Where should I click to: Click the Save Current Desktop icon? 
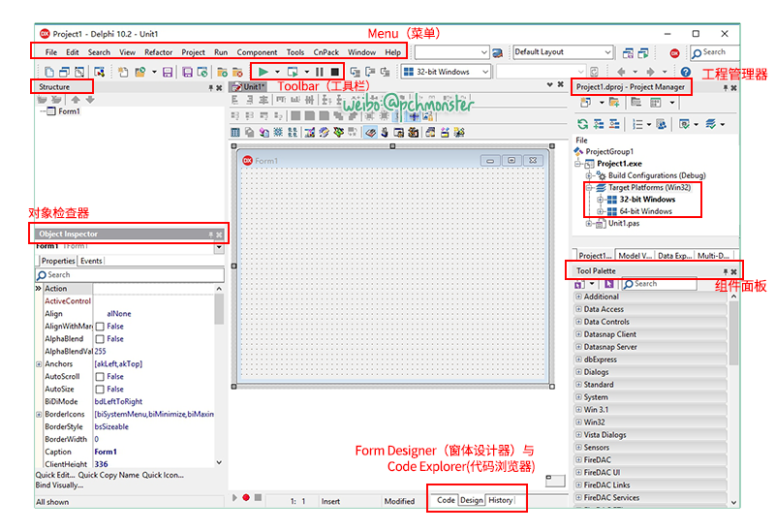click(628, 52)
